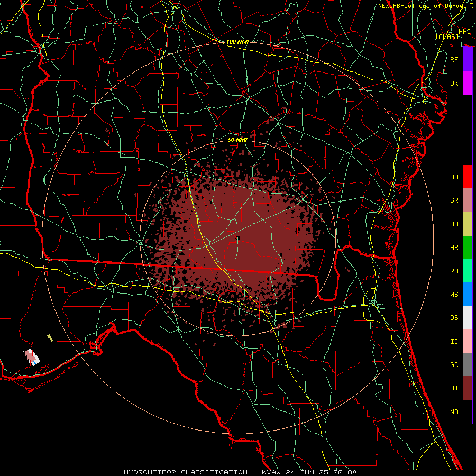Click the GC gray legend swatch
Viewport: 476px width, 476px height.
467,364
